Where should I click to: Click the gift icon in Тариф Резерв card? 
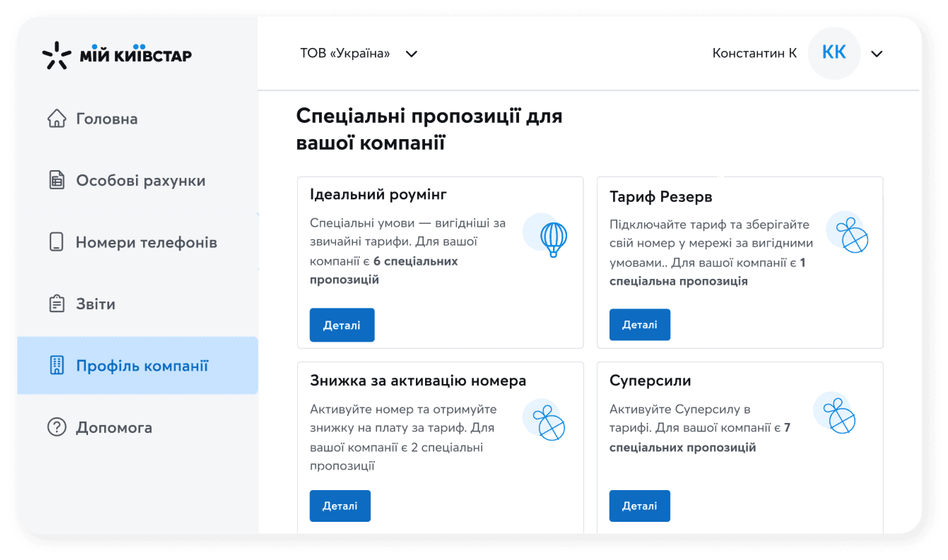pos(852,236)
